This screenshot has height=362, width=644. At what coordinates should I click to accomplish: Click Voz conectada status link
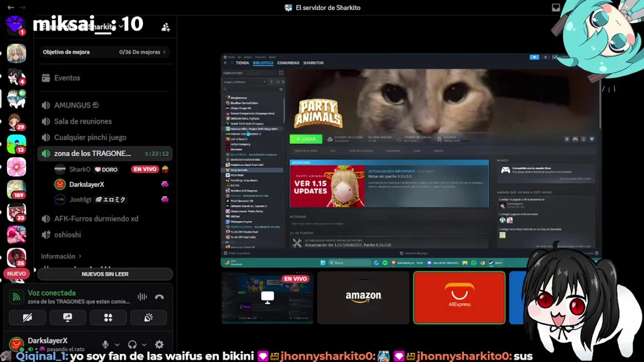52,293
